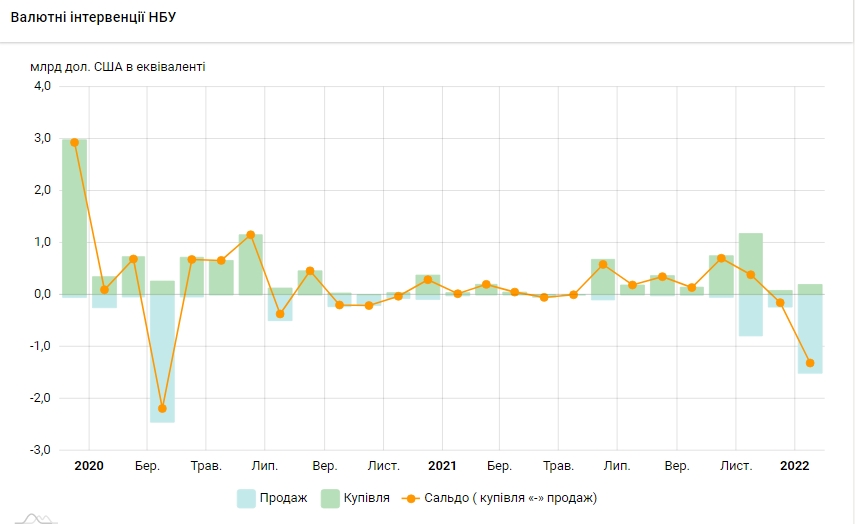Select the lowest saldo point near -2,0
Viewport: 855px width, 524px height.
point(162,408)
